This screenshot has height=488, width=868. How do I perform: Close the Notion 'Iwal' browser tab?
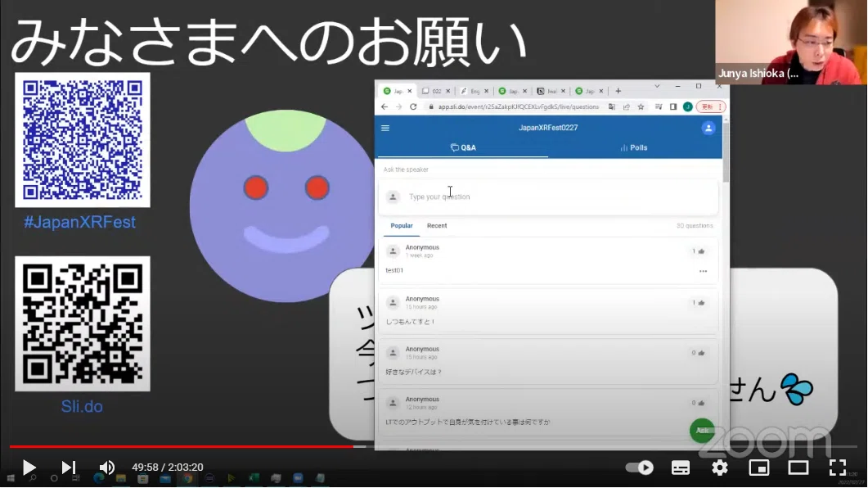click(563, 91)
